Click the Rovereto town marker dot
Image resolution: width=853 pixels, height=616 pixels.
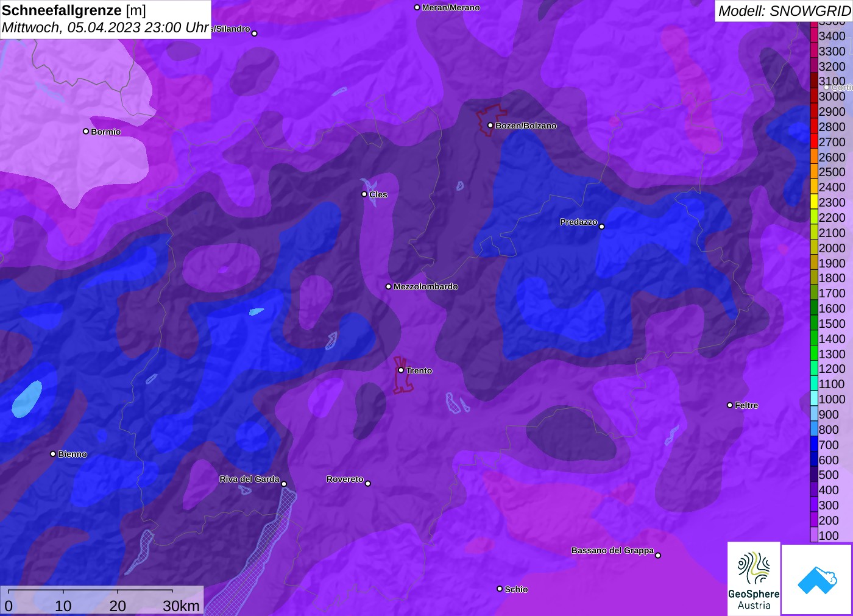368,484
